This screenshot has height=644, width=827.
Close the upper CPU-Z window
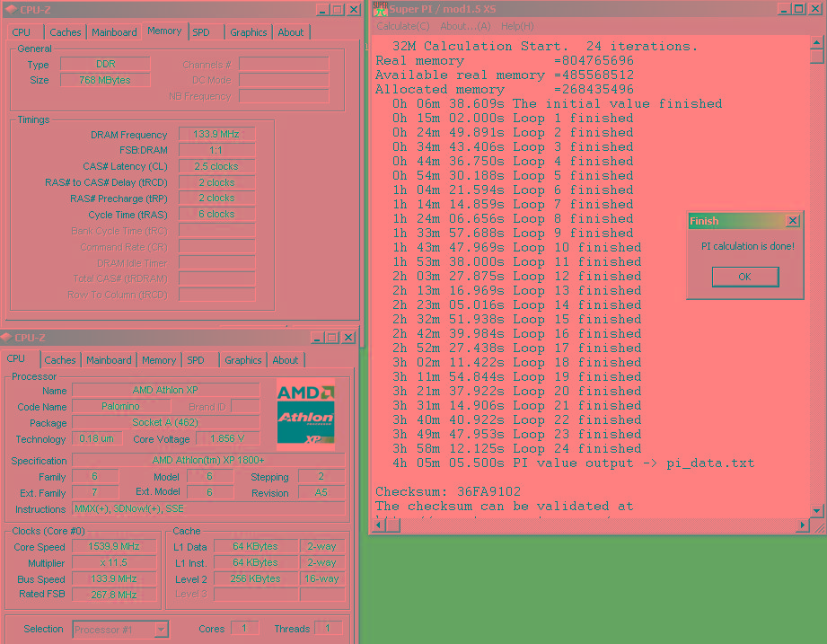coord(354,10)
